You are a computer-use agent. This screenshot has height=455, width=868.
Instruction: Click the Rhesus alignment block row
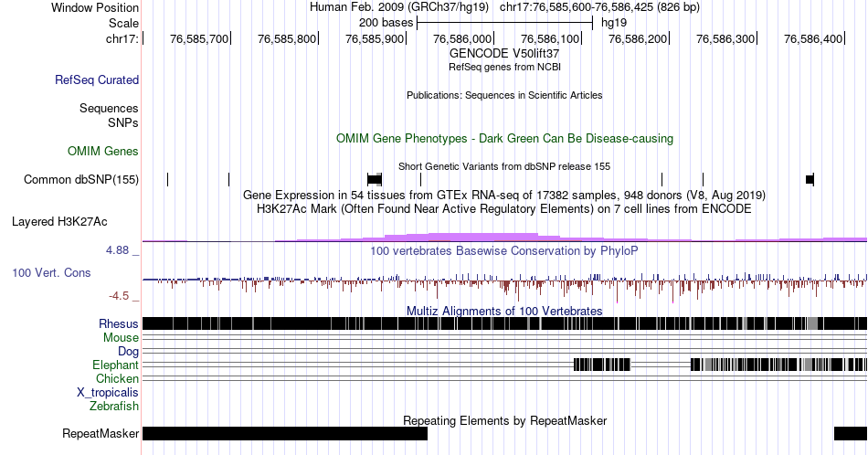[504, 323]
